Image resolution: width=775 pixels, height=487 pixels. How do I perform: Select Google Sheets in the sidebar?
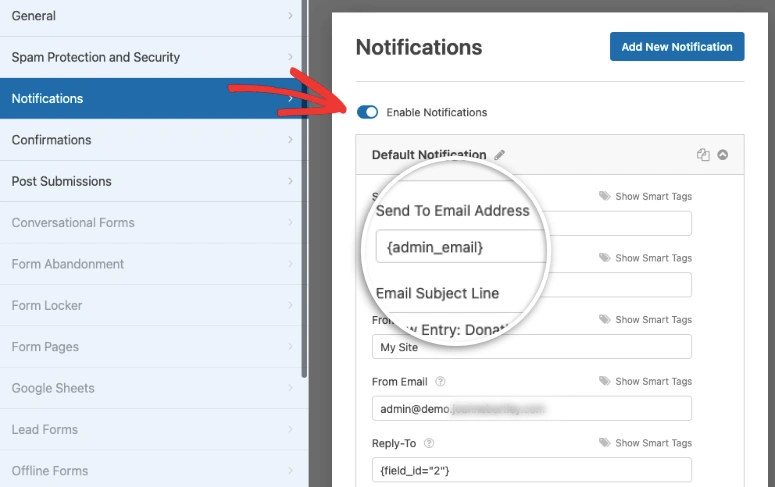(x=150, y=388)
